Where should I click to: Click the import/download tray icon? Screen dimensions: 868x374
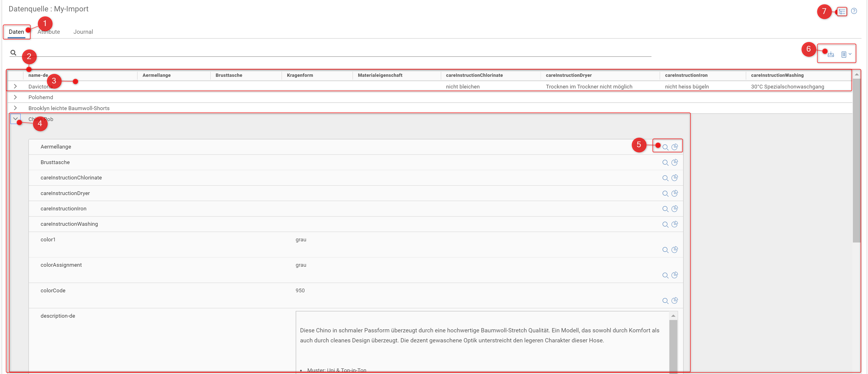pos(831,54)
